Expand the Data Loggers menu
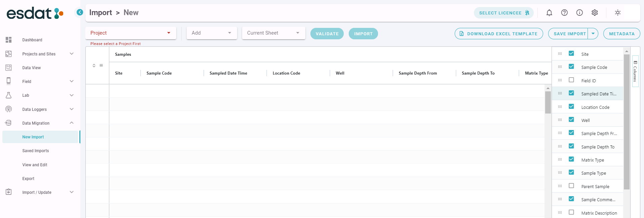The width and height of the screenshot is (644, 218). (x=72, y=109)
